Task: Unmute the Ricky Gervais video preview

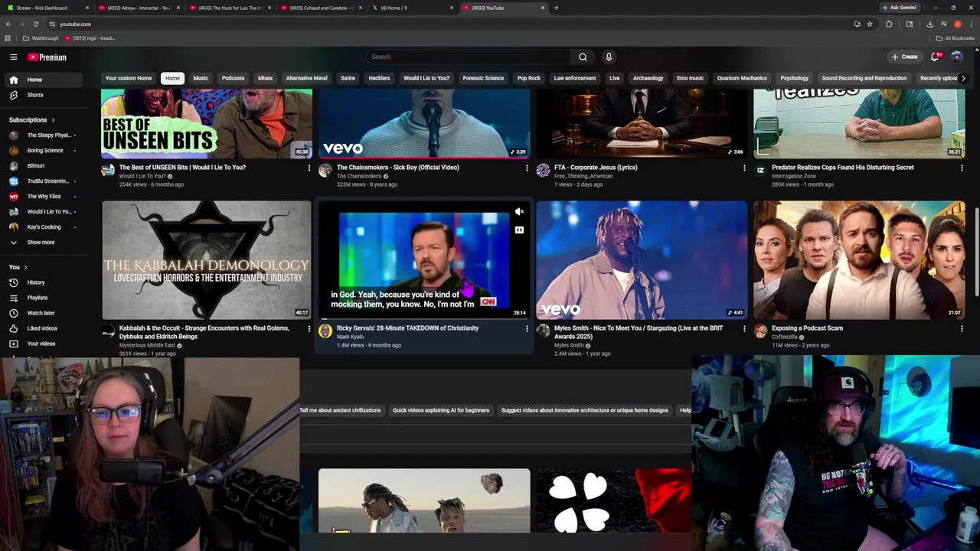Action: 519,212
